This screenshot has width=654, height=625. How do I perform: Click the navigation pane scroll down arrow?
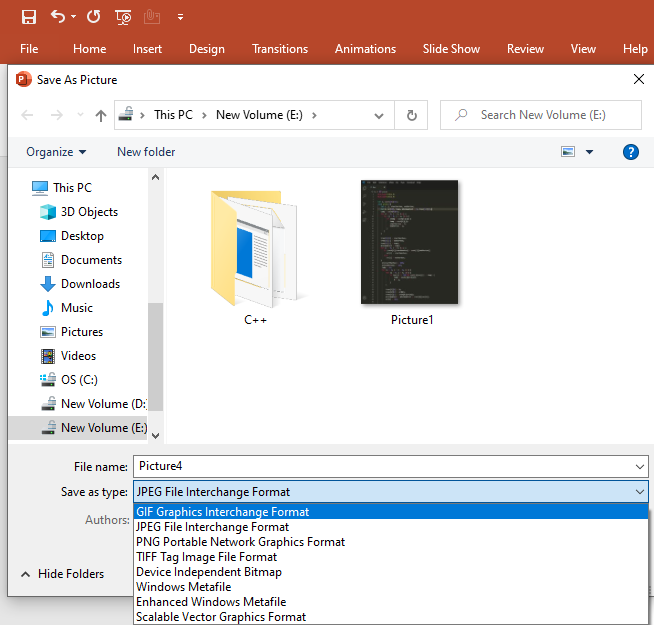155,434
